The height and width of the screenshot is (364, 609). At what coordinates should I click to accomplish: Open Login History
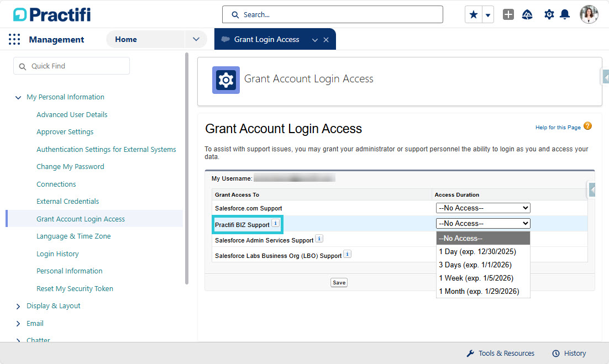tap(57, 254)
